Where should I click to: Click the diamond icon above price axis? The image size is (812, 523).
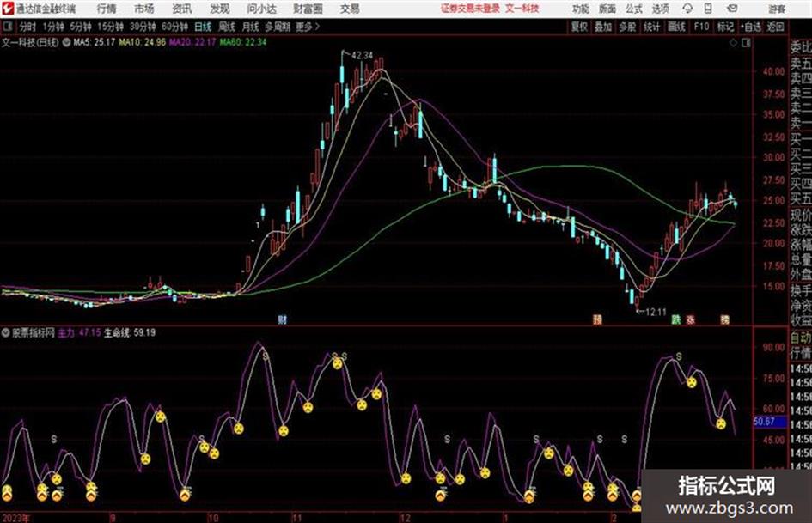coord(733,43)
